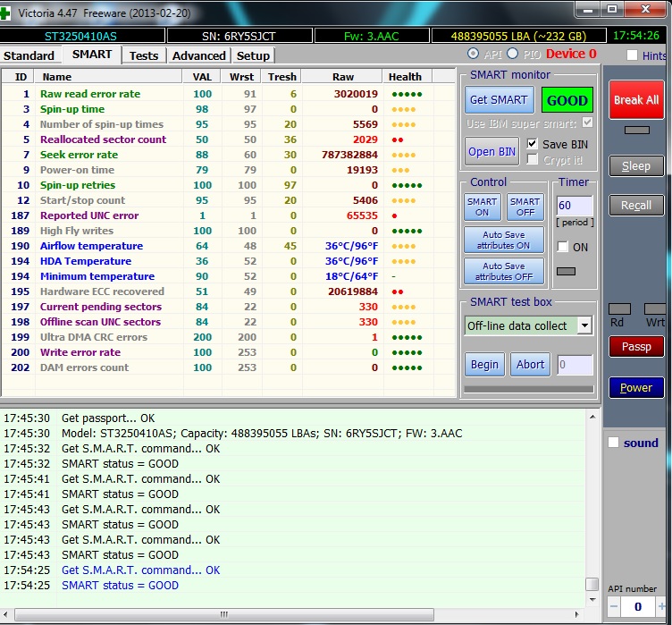Click Auto Save attributes OFF button

tap(504, 272)
